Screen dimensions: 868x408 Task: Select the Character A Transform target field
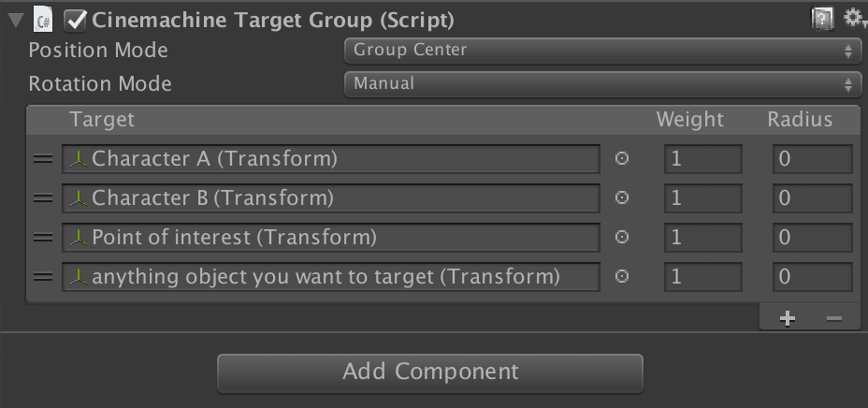click(x=331, y=159)
